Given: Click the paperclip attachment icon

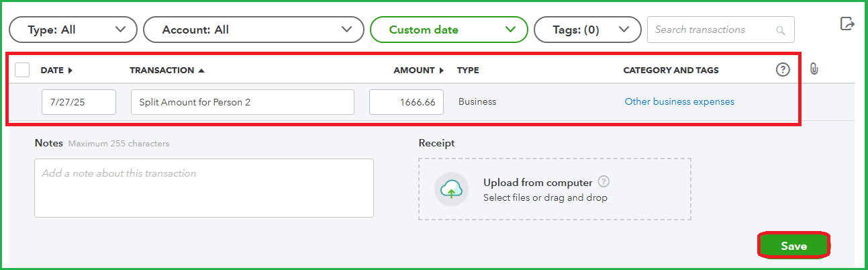Looking at the screenshot, I should [x=814, y=70].
